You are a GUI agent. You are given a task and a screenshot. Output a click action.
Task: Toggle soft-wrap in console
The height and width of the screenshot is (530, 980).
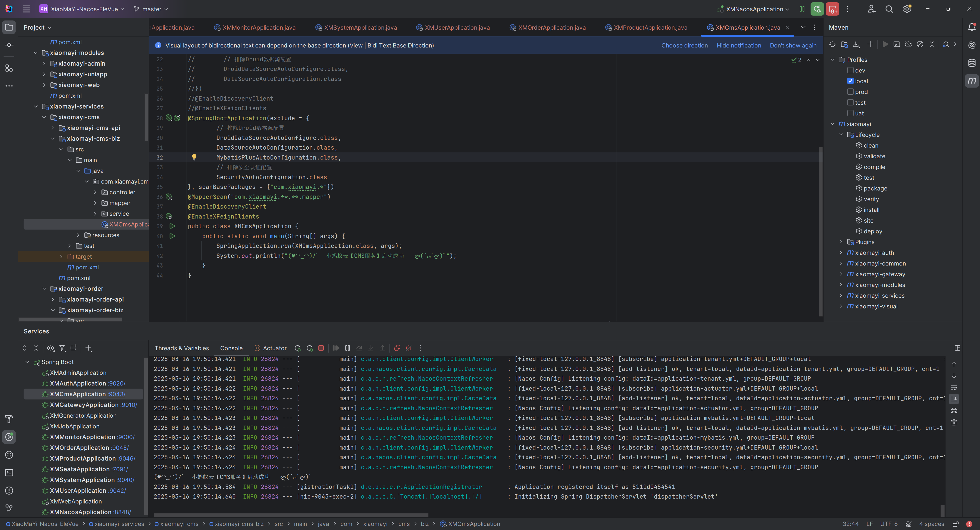click(954, 388)
